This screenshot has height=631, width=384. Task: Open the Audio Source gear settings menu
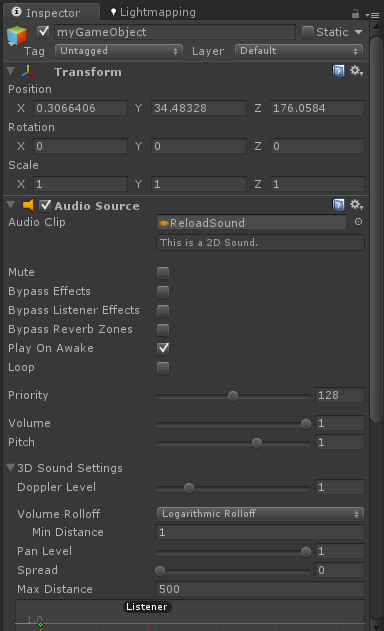click(x=356, y=205)
